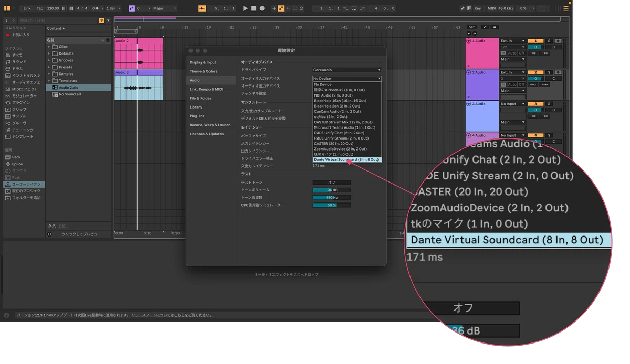Click the release notes link in status bar
The image size is (630, 364).
tap(172, 315)
